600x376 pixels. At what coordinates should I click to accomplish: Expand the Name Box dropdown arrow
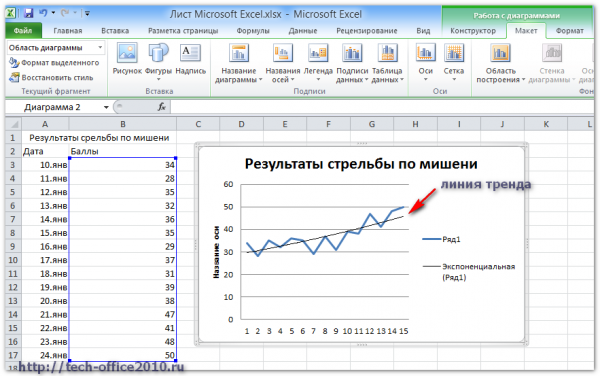point(106,107)
